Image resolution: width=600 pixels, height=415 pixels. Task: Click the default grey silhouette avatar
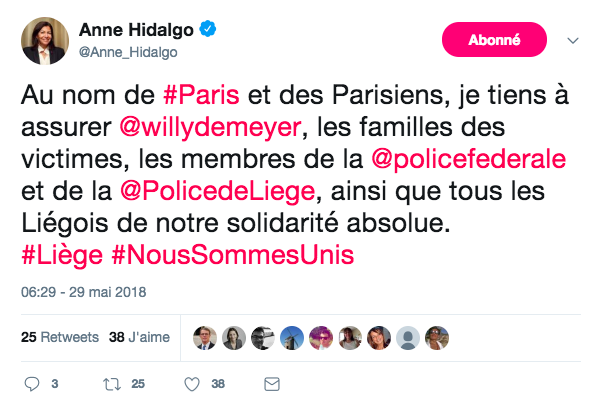click(x=406, y=337)
